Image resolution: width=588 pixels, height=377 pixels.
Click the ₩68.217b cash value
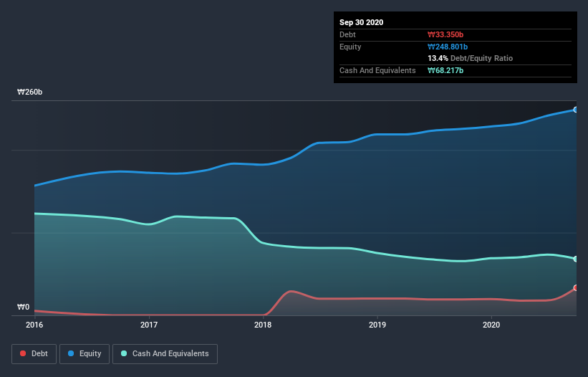pos(445,70)
